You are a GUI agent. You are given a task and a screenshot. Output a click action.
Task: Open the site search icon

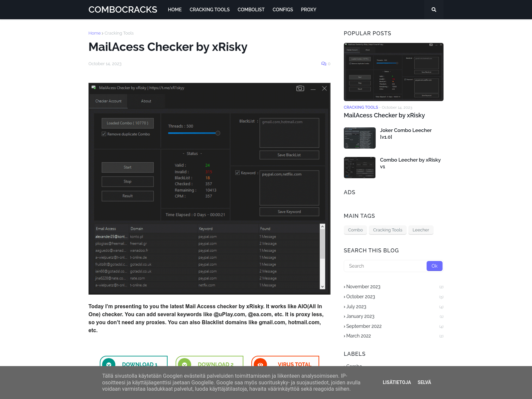click(434, 10)
